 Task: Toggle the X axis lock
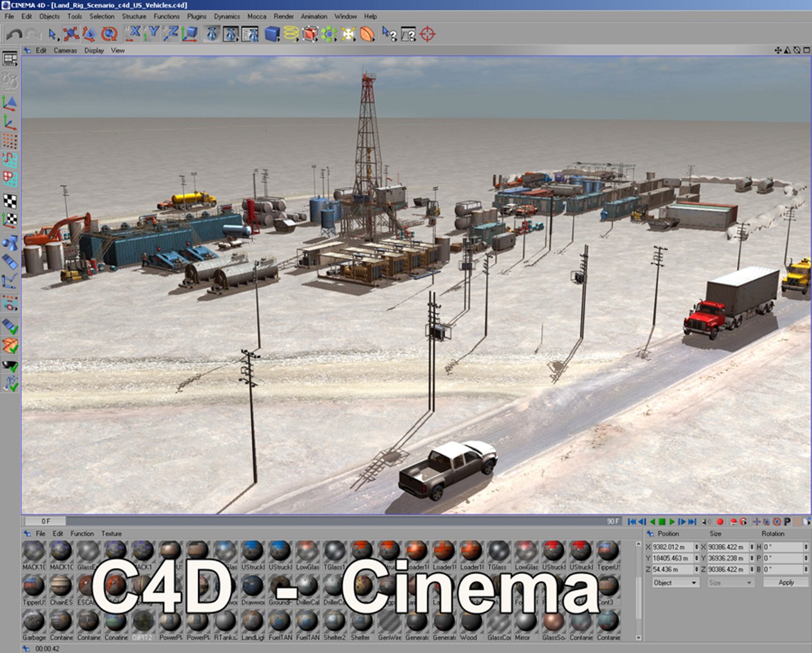133,34
